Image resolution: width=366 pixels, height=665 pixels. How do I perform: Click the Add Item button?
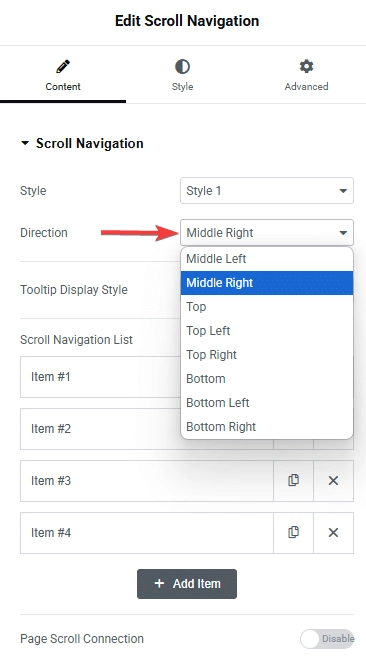(187, 584)
